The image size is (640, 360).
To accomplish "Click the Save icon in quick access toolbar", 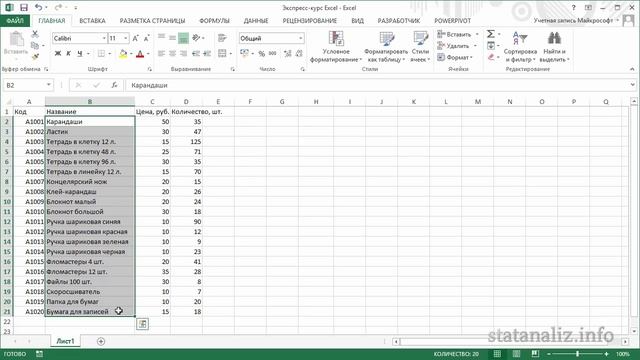I will 24,7.
